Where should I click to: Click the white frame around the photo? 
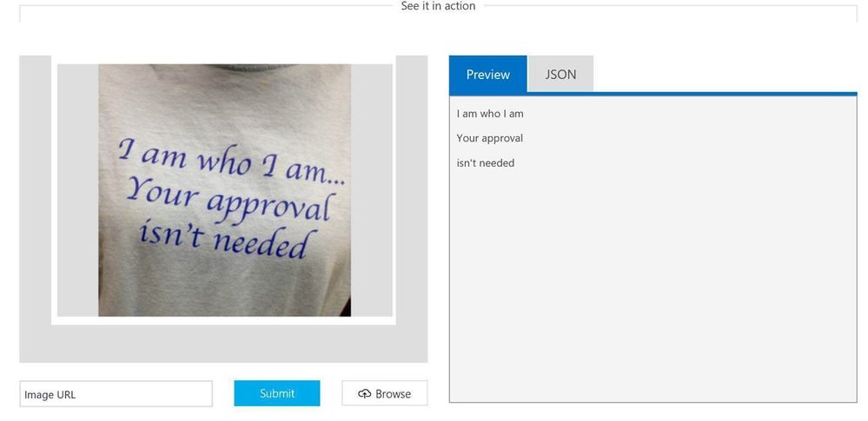[223, 321]
